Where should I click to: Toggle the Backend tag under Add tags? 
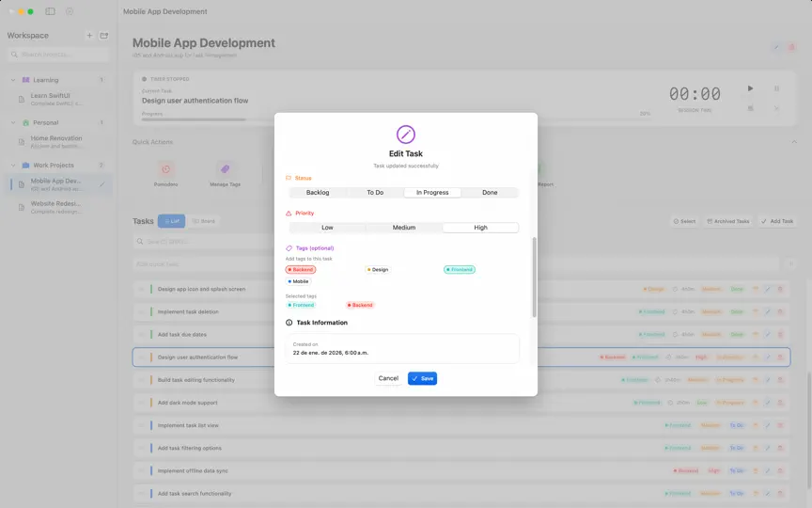(x=301, y=270)
